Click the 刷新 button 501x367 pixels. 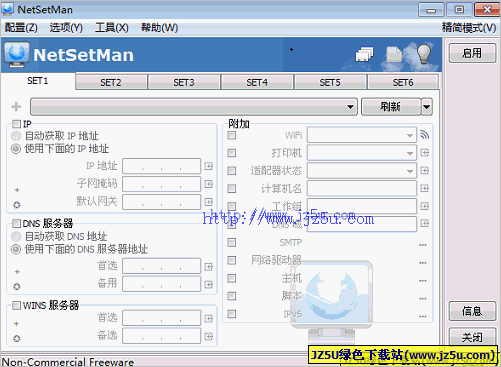(391, 107)
